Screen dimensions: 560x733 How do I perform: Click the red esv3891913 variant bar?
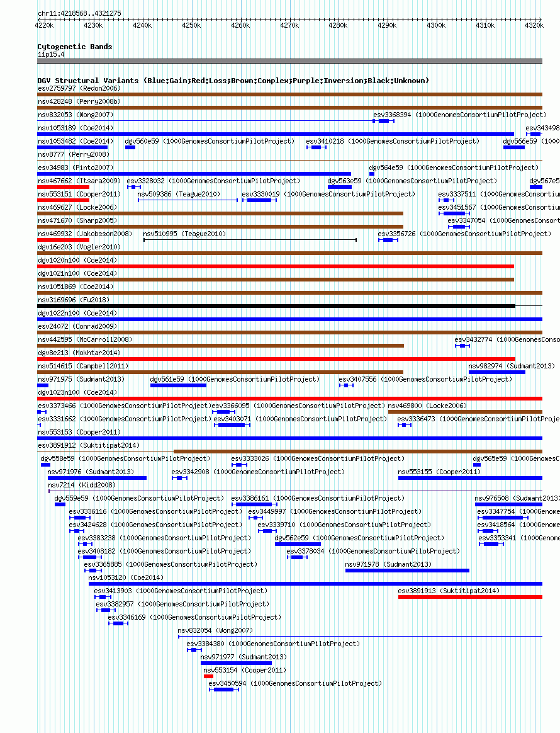coord(470,597)
